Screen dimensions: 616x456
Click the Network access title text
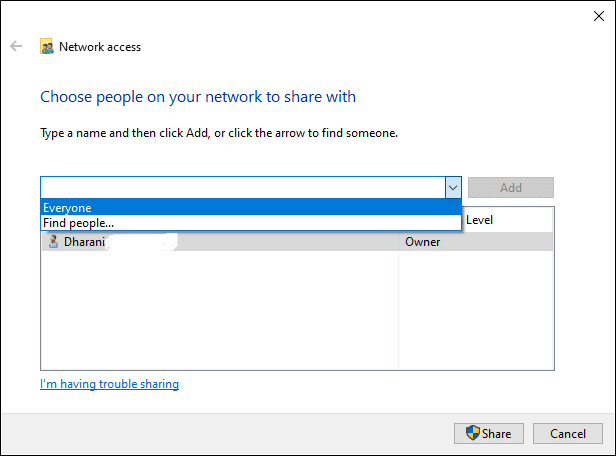[100, 46]
